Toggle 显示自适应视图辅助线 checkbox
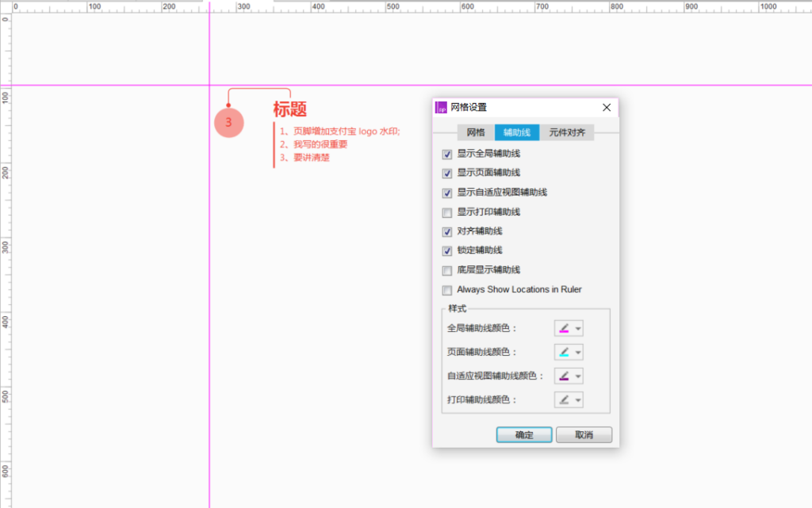Screen dimensions: 812x508 [447, 193]
